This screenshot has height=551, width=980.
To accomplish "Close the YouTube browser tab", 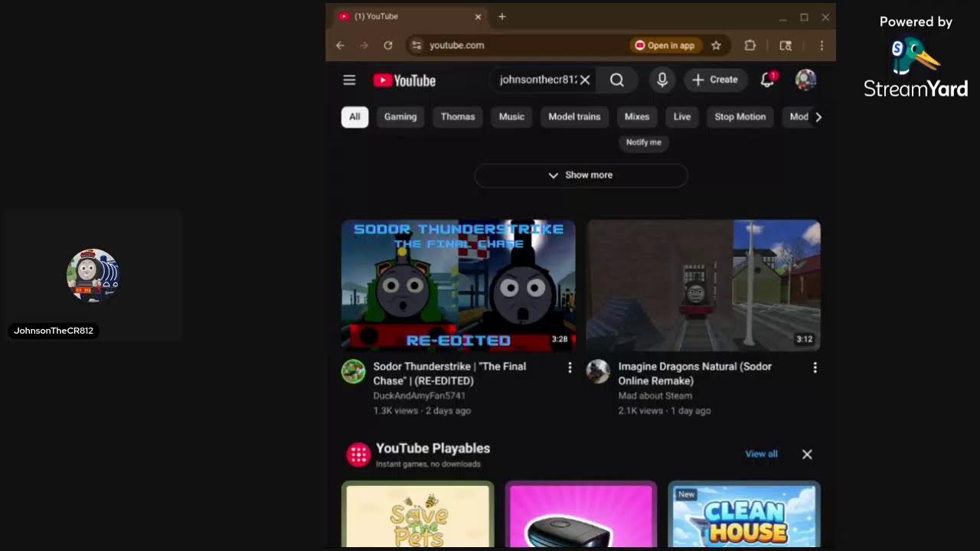I will click(x=478, y=16).
